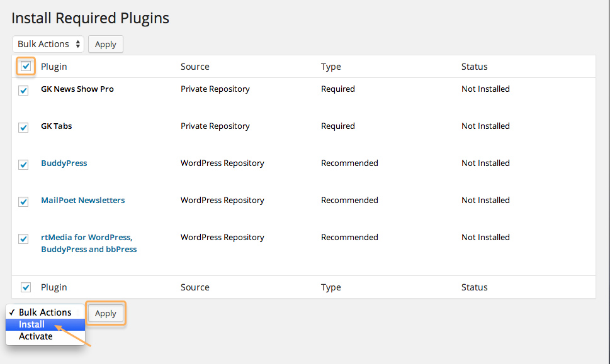
Task: Click the bottom Apply button
Action: tap(105, 314)
